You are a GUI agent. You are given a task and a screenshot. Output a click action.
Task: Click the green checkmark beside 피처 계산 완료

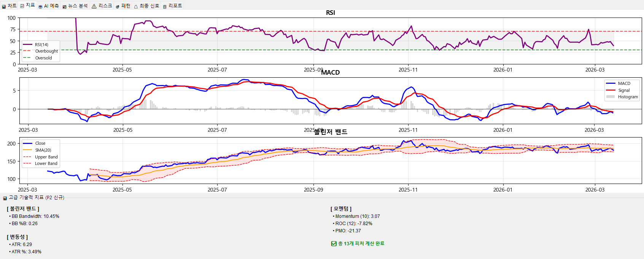334,244
